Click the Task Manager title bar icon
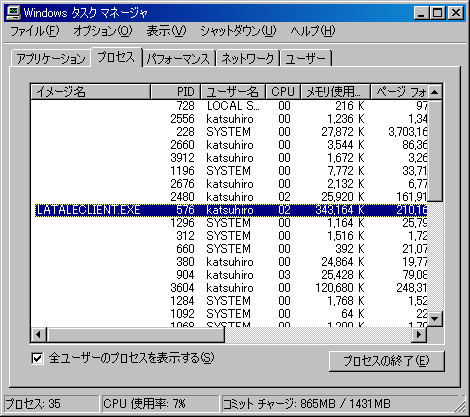 coord(13,13)
